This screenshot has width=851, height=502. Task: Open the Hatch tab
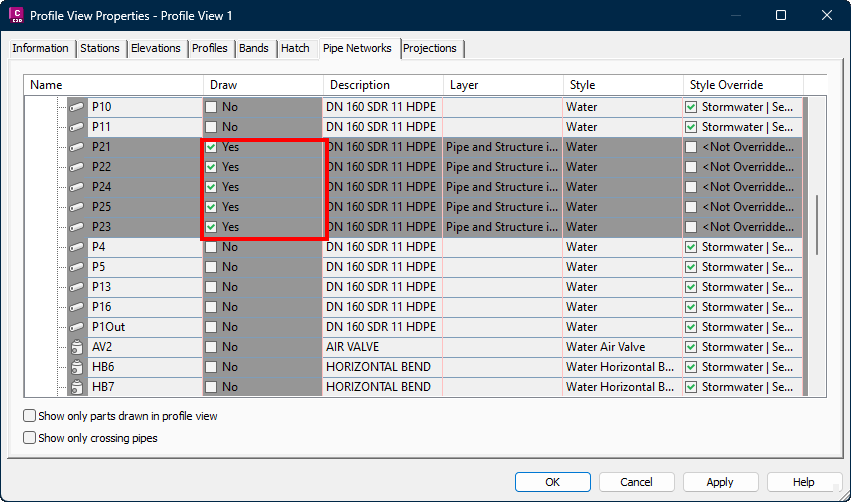point(295,48)
